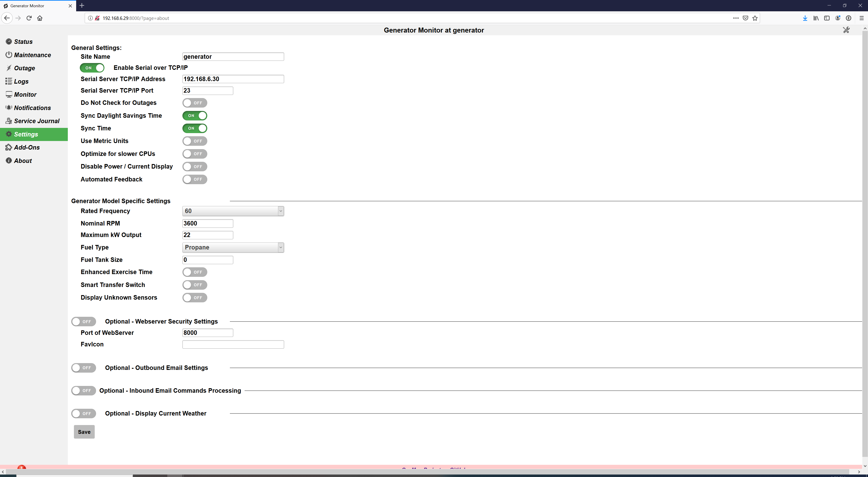
Task: Open Firefox downloads arrow icon
Action: coord(805,18)
